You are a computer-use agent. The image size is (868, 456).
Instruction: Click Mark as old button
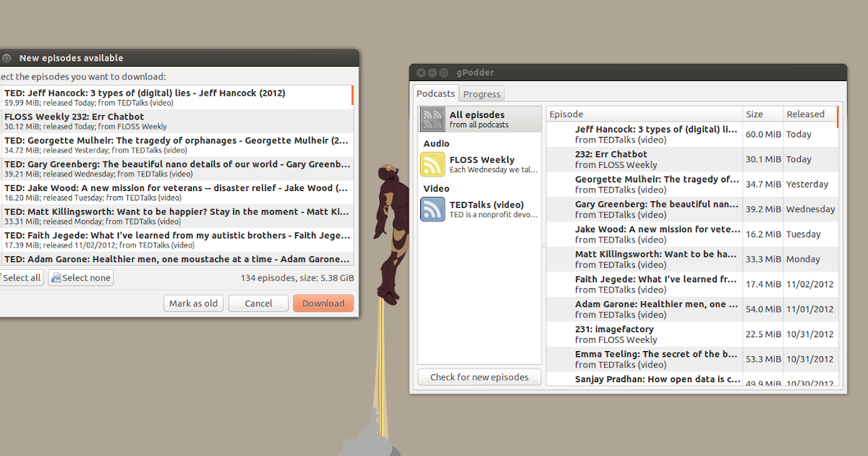click(x=193, y=303)
